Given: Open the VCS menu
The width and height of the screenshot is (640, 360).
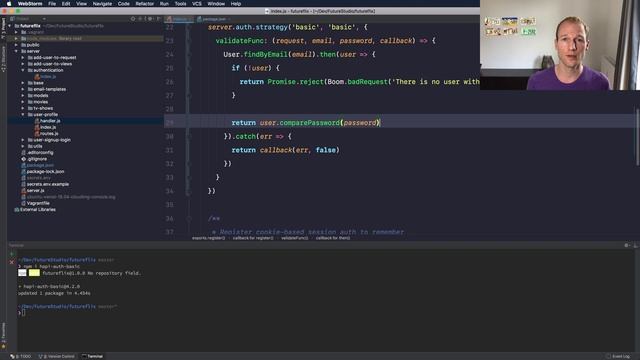Looking at the screenshot, I should (x=197, y=4).
